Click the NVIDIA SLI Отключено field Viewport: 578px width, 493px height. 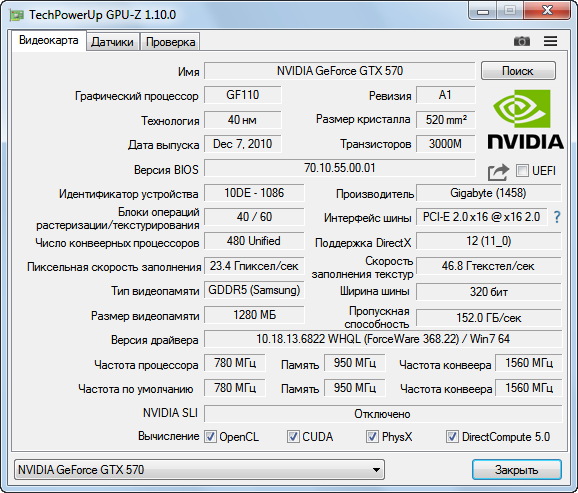coord(383,414)
